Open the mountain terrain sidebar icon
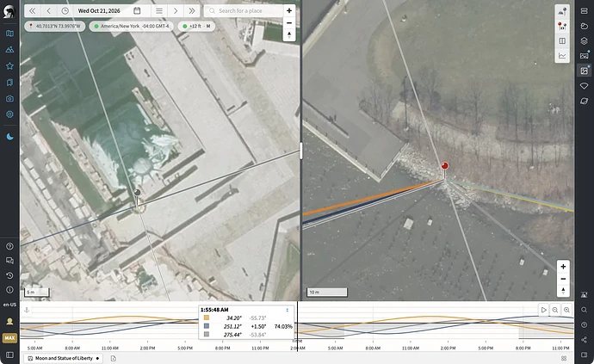594x364 pixels. (9, 50)
